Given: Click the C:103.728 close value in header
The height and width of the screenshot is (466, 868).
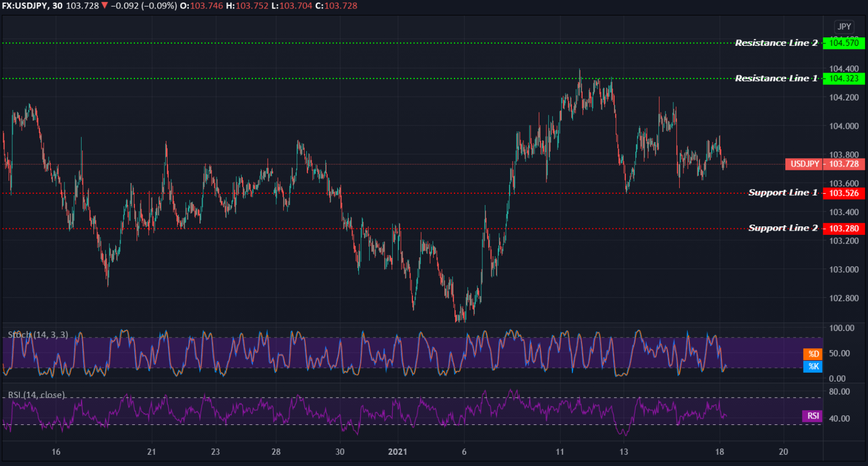Looking at the screenshot, I should pos(336,6).
